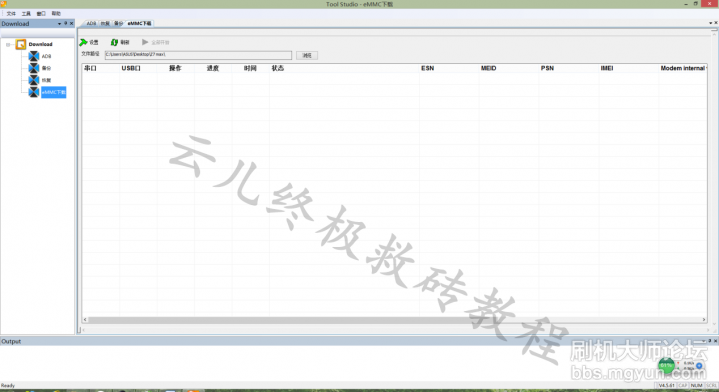Click the file path input field
The height and width of the screenshot is (392, 719).
tap(198, 55)
